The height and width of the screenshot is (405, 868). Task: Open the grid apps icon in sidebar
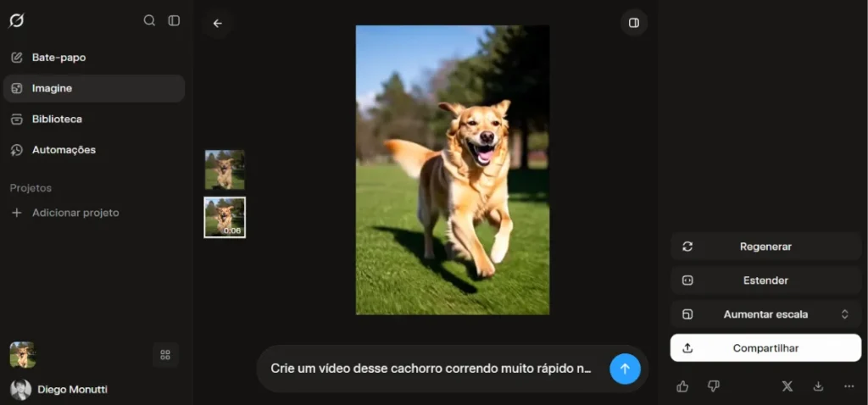[x=165, y=355]
